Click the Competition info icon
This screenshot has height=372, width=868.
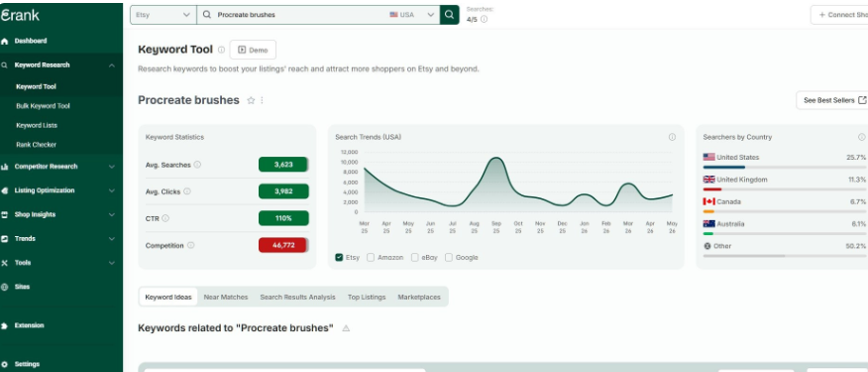191,245
